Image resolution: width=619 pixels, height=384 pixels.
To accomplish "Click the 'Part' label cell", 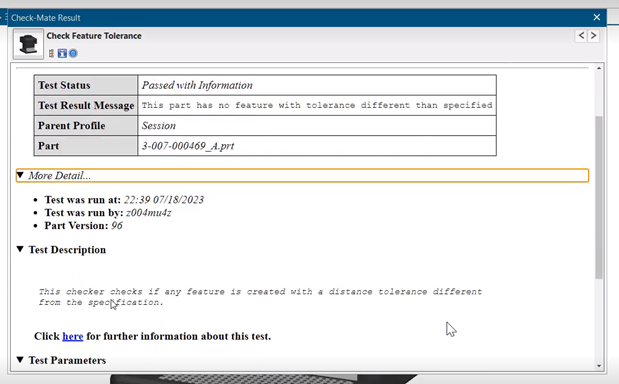I will pyautogui.click(x=86, y=146).
